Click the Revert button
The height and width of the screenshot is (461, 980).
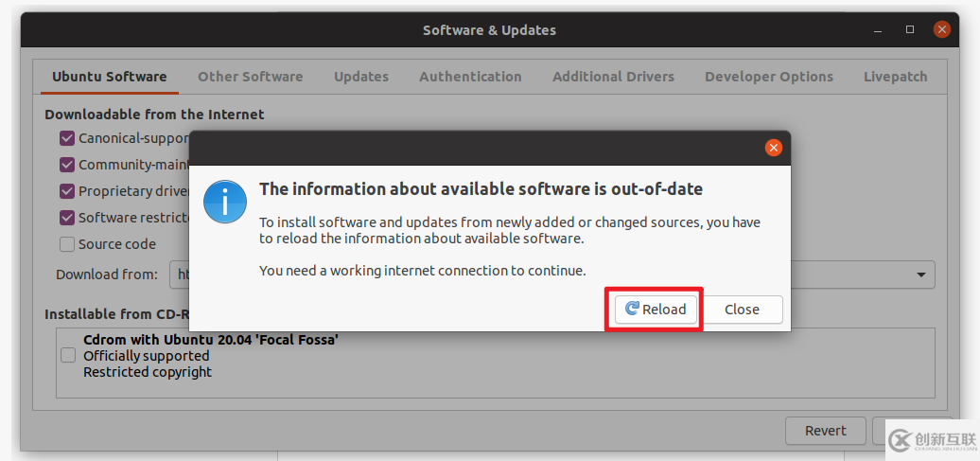pyautogui.click(x=825, y=431)
